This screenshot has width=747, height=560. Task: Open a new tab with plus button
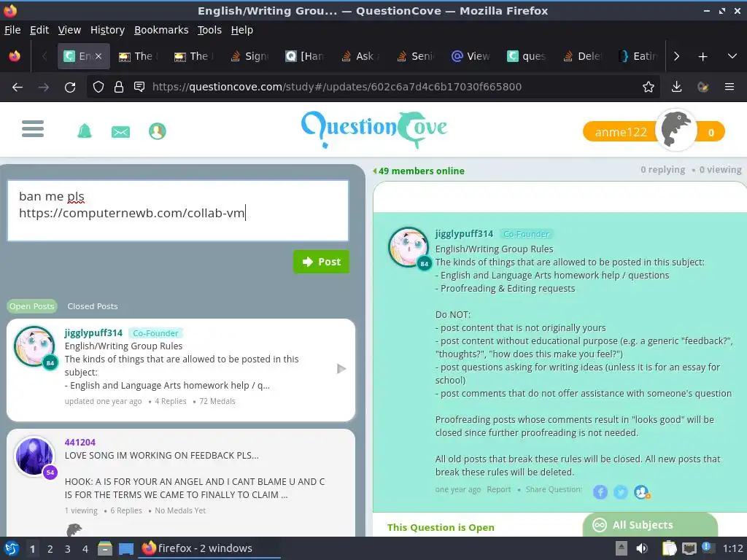pos(703,56)
